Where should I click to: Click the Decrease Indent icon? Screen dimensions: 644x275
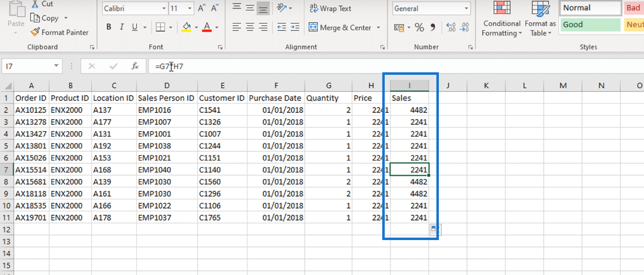pyautogui.click(x=282, y=27)
